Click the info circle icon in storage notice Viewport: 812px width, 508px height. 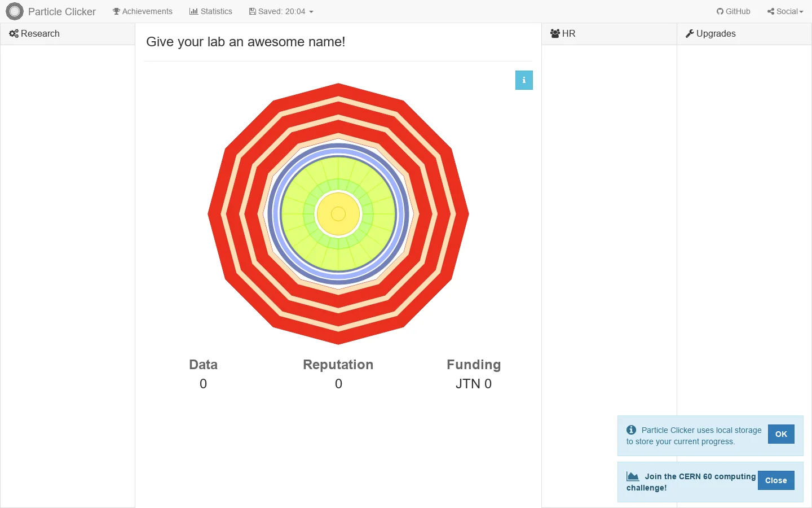(x=632, y=430)
